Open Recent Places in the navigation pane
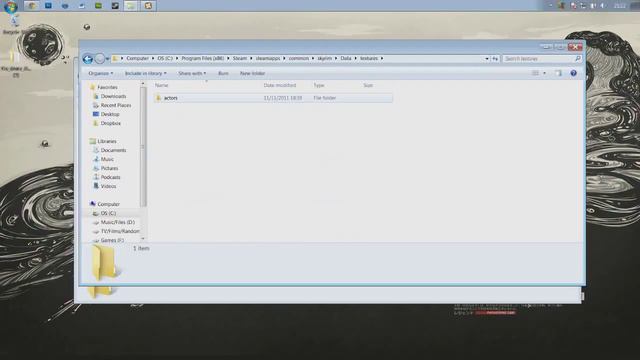This screenshot has width=640, height=360. click(x=116, y=105)
